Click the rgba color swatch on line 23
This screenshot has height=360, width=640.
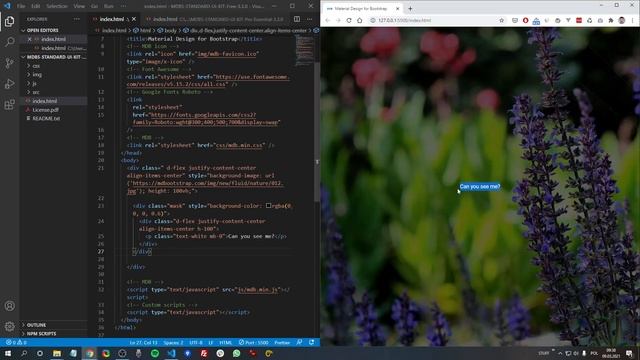pyautogui.click(x=269, y=206)
